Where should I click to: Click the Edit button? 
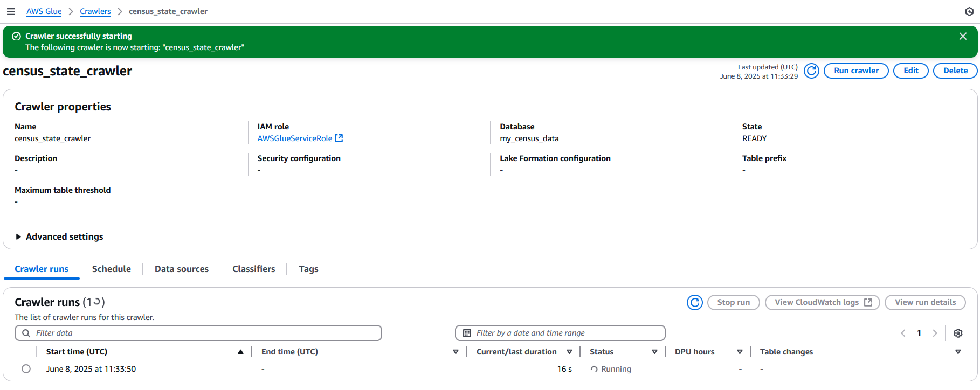(x=911, y=71)
